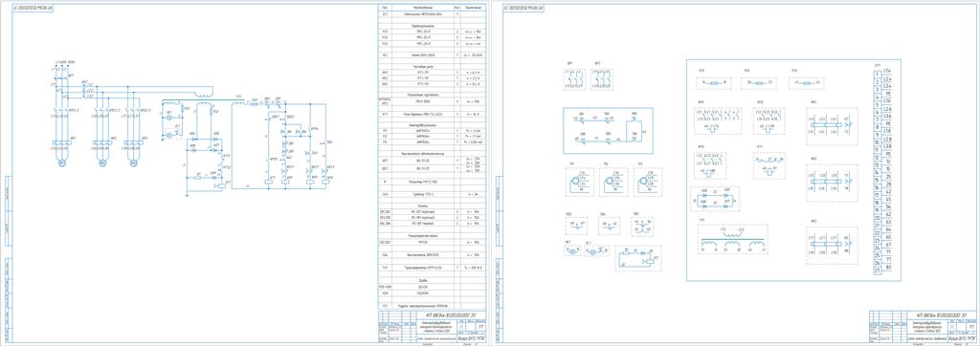Select the FU1 fuse block on the right sheet
The image size is (980, 346).
(713, 82)
